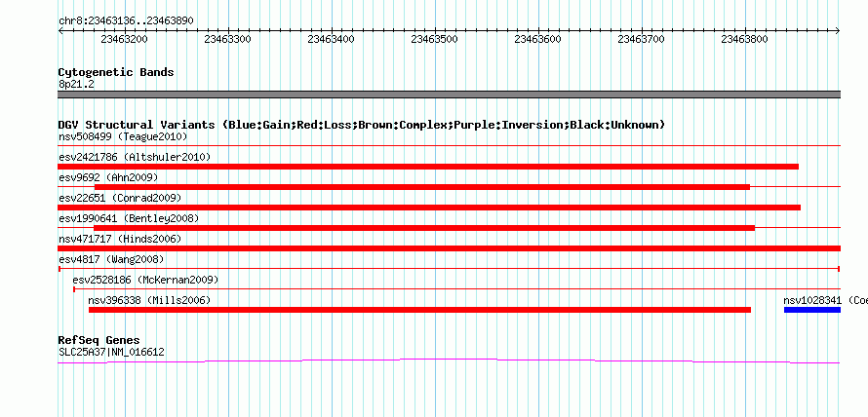
Task: Click ruler position label 23463700
Action: point(641,39)
